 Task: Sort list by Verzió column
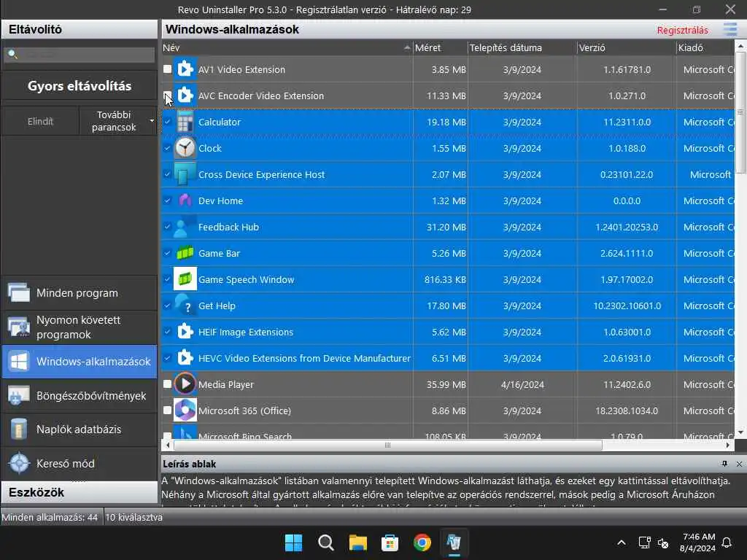[x=627, y=47]
